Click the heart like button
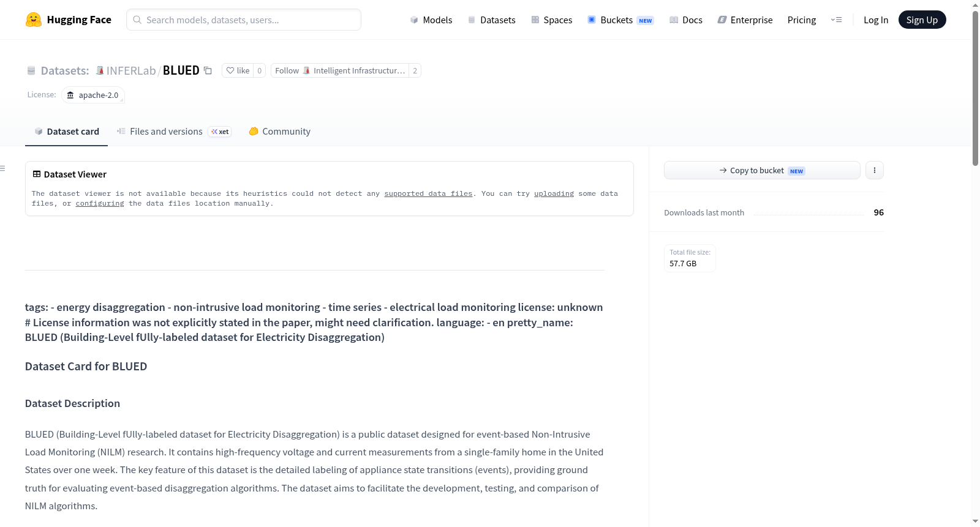This screenshot has width=980, height=527. click(x=238, y=70)
